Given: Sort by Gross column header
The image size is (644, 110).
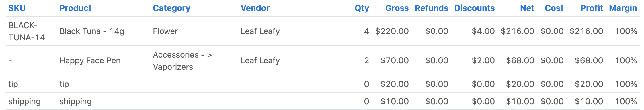Looking at the screenshot, I should tap(397, 8).
